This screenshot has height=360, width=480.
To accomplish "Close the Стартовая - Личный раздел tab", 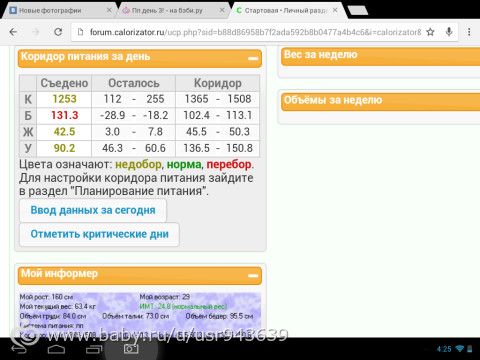I will [x=335, y=10].
